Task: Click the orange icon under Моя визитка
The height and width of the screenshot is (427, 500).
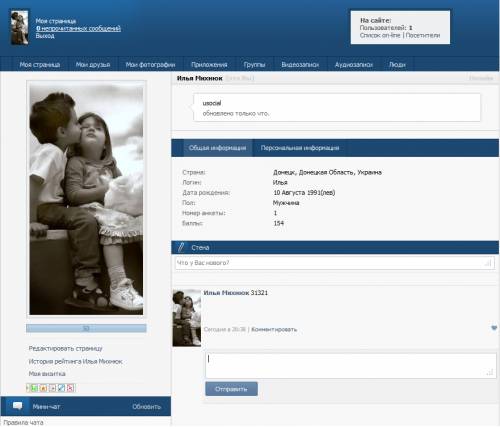Action: (43, 388)
